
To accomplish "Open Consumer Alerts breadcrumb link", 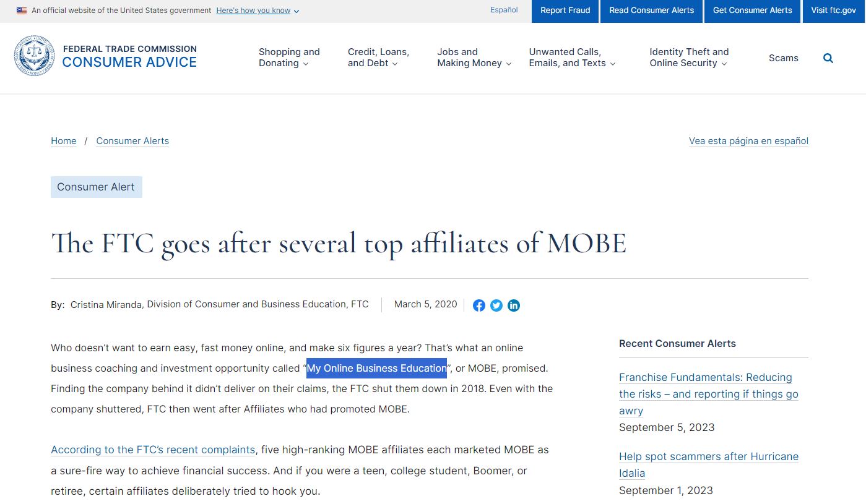I will coord(132,141).
